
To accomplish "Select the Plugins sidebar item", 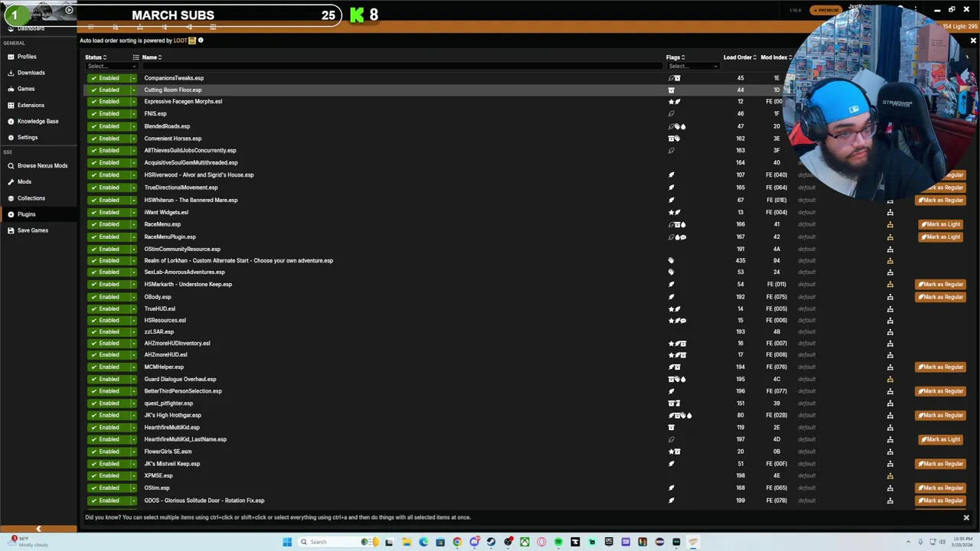I will pyautogui.click(x=38, y=214).
